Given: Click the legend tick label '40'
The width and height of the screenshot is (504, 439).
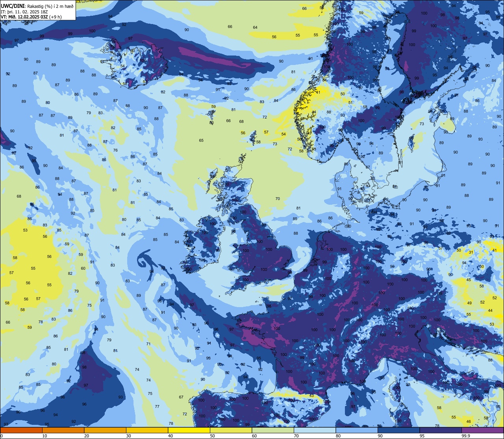Looking at the screenshot, I should point(170,436).
